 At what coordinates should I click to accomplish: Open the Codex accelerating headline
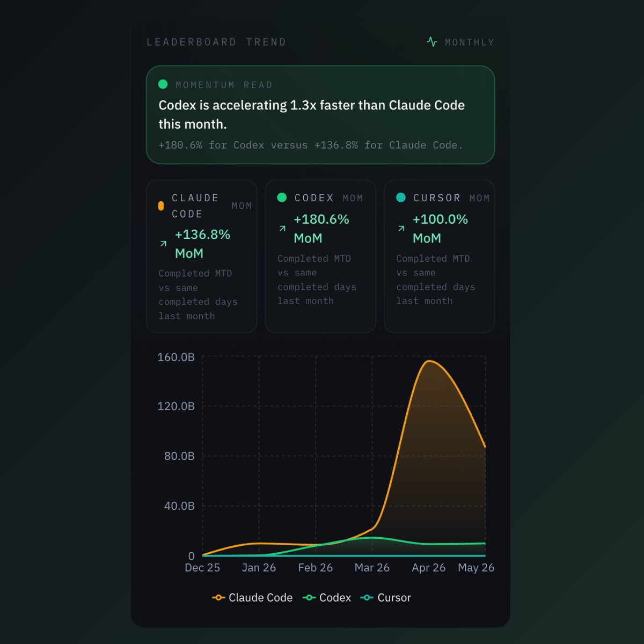point(312,114)
